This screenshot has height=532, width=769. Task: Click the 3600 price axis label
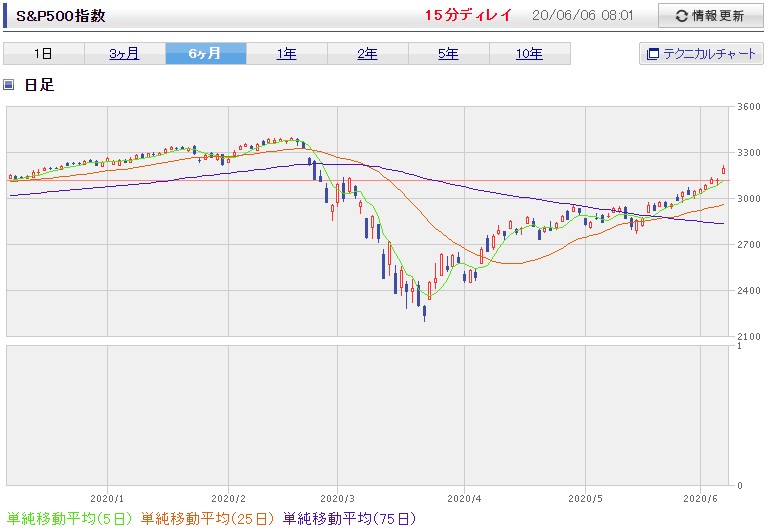[x=749, y=107]
